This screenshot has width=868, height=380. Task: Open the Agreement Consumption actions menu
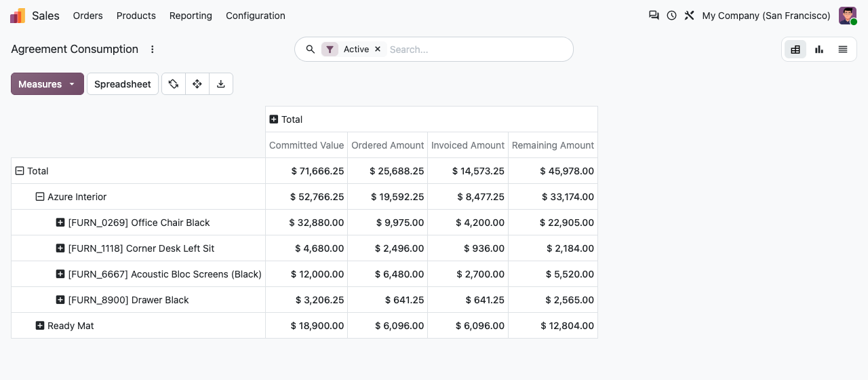(x=153, y=50)
